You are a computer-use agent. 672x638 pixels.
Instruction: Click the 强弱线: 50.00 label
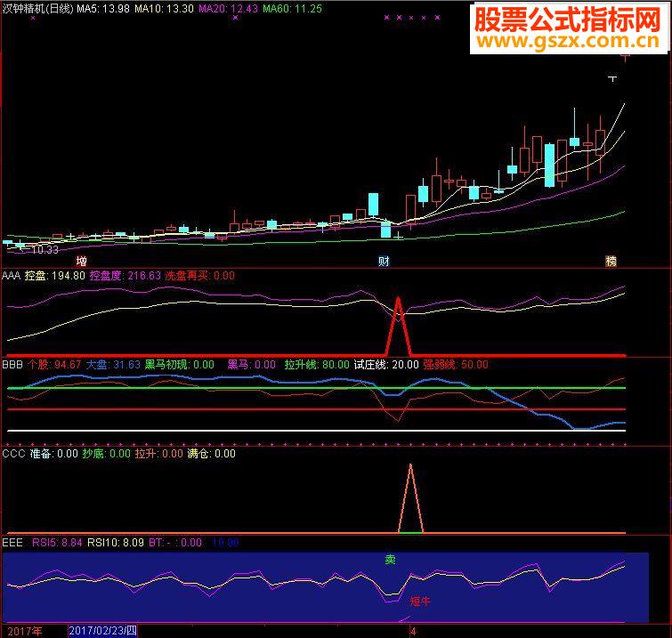(x=455, y=365)
